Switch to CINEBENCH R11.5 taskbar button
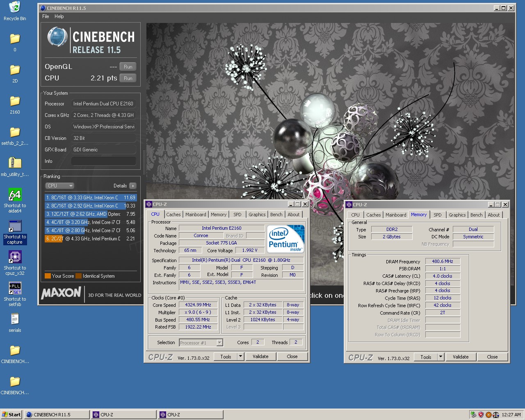The width and height of the screenshot is (525, 420). (57, 415)
